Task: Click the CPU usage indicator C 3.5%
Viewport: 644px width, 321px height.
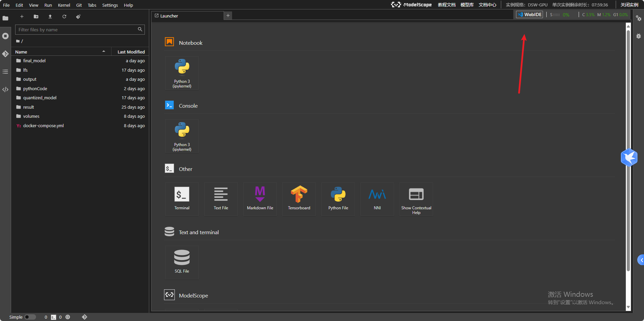Action: click(x=588, y=14)
